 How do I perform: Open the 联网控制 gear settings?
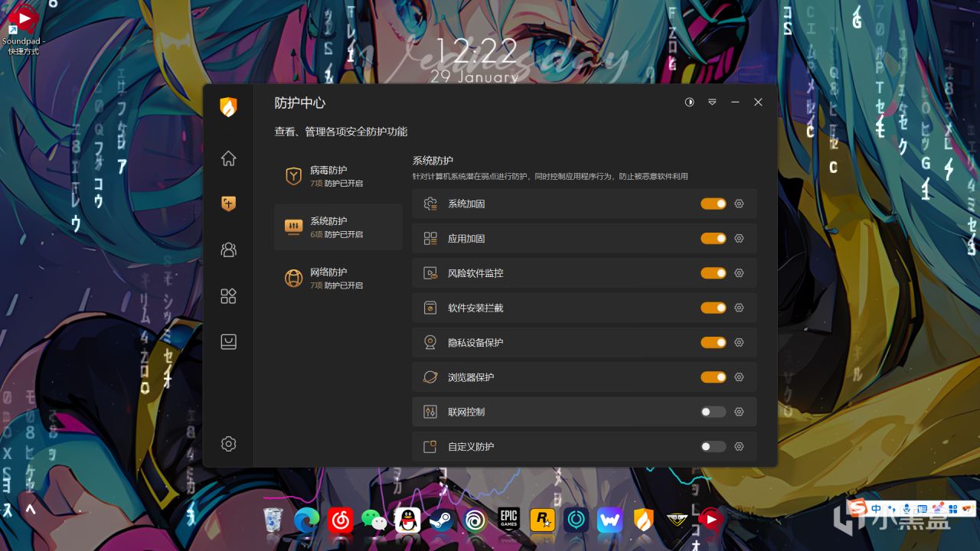pyautogui.click(x=739, y=412)
